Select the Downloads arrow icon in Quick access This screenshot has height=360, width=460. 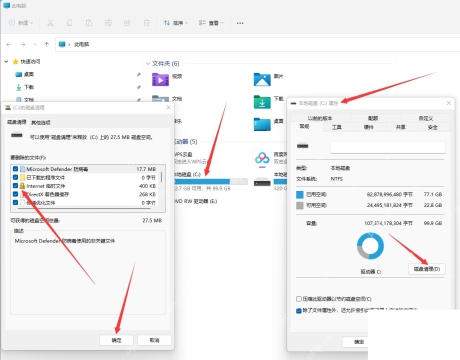(x=19, y=87)
